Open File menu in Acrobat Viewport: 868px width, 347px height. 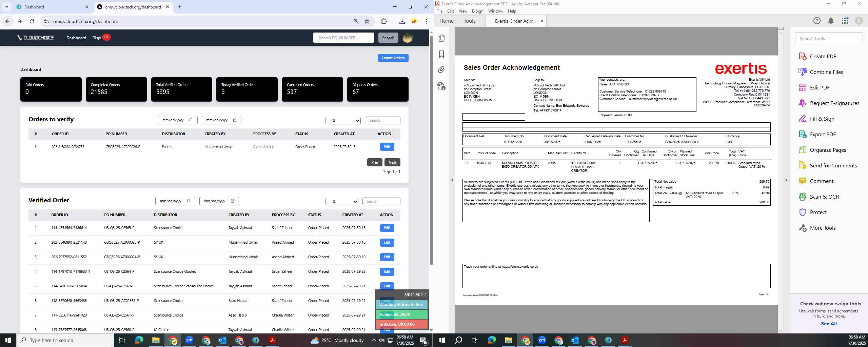(439, 11)
